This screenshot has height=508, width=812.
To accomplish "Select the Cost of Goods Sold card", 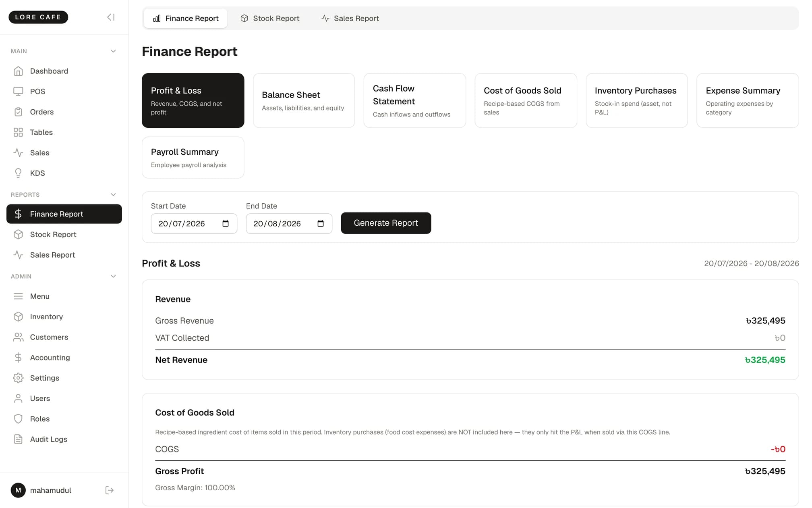I will point(526,100).
